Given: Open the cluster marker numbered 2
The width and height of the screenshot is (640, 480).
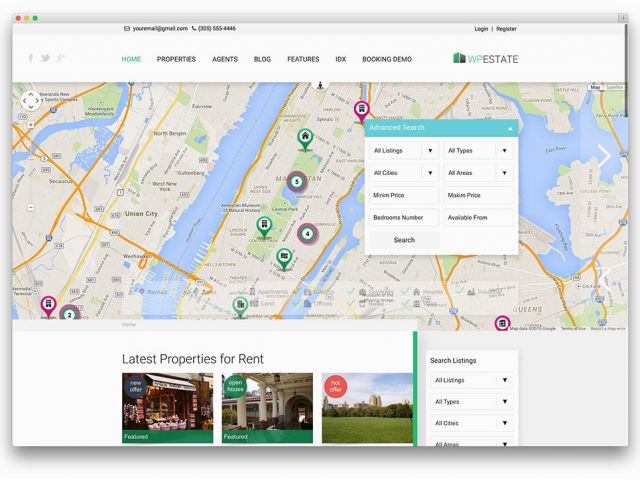Looking at the screenshot, I should tap(69, 314).
